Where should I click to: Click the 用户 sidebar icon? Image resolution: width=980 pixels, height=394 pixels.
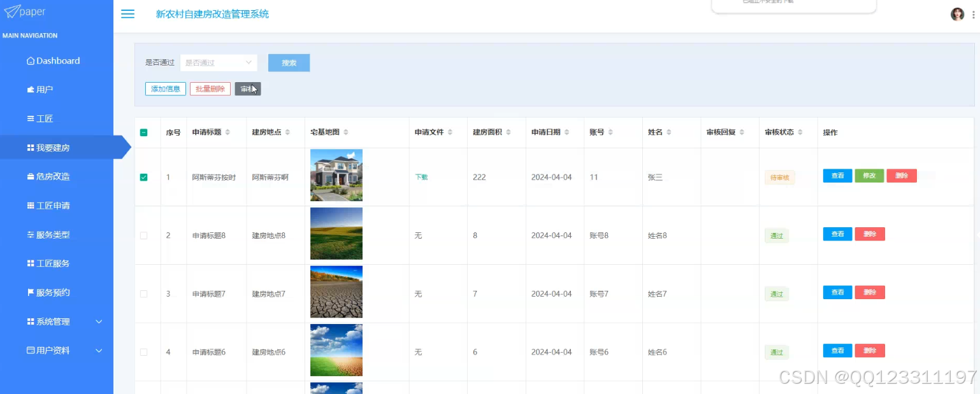(x=31, y=90)
